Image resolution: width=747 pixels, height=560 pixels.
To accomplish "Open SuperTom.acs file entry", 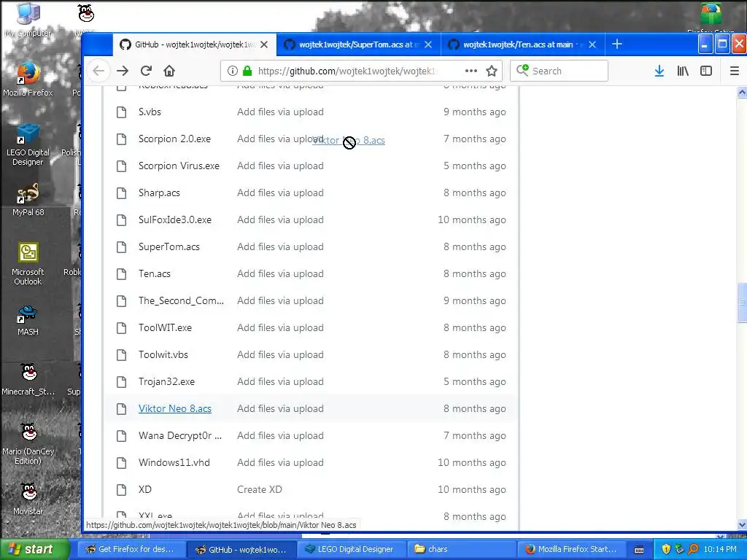I will point(169,246).
